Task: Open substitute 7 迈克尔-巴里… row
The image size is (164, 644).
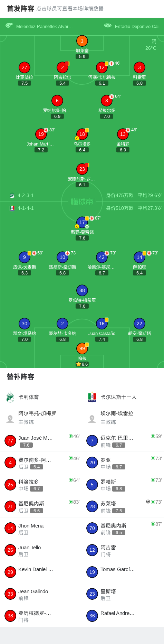Action: tap(123, 441)
